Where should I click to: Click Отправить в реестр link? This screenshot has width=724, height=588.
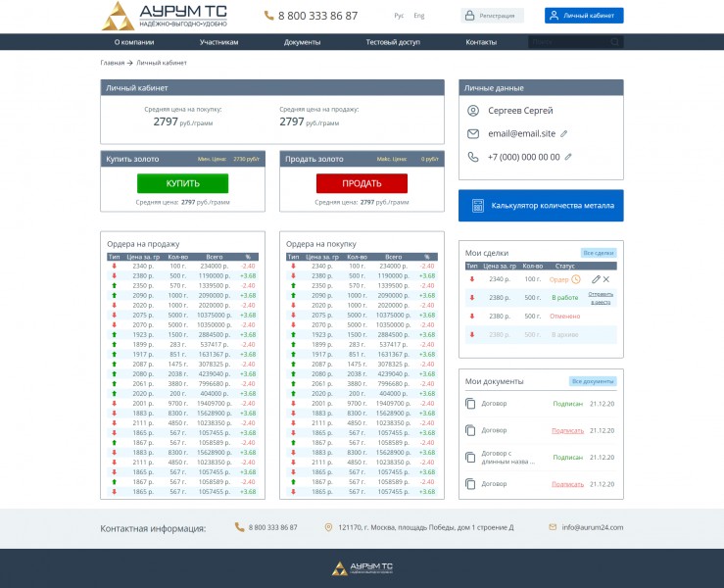pos(601,298)
